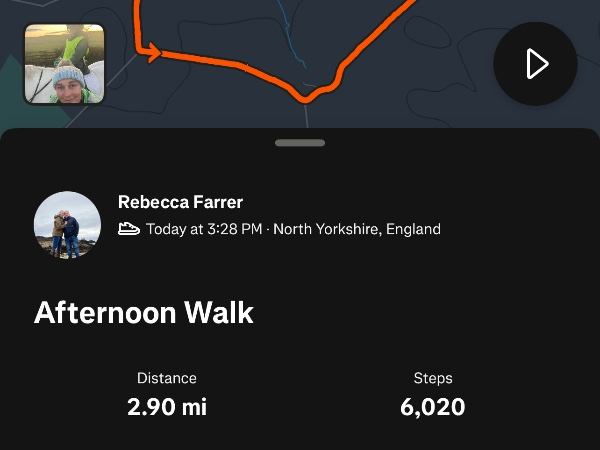Tap the Distance stat label
Screen dimensions: 600x450
point(167,378)
